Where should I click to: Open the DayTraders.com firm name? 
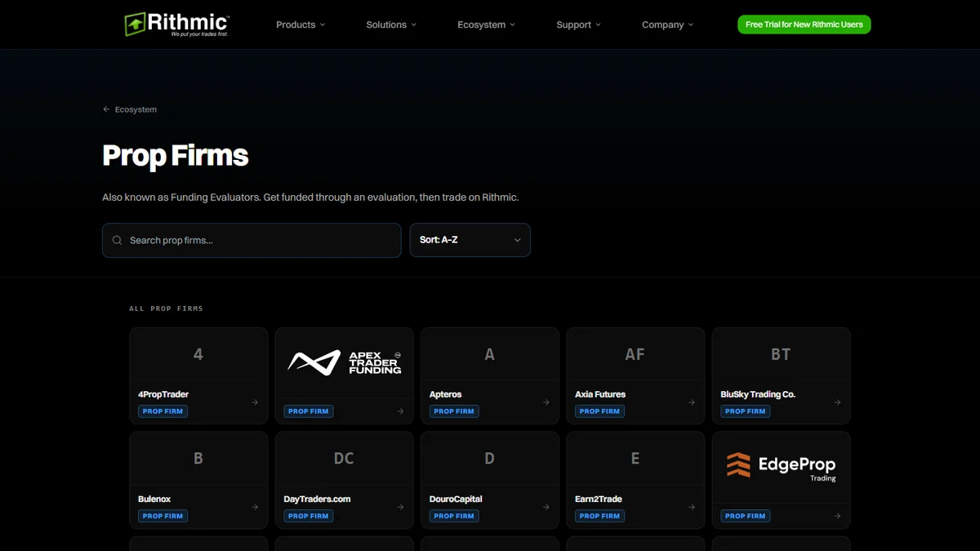pyautogui.click(x=317, y=499)
